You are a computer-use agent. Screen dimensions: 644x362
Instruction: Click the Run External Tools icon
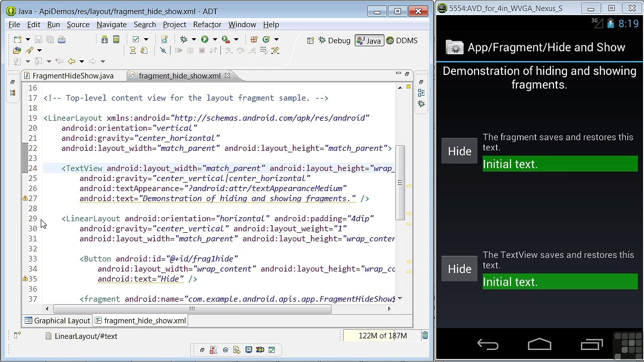pos(225,40)
